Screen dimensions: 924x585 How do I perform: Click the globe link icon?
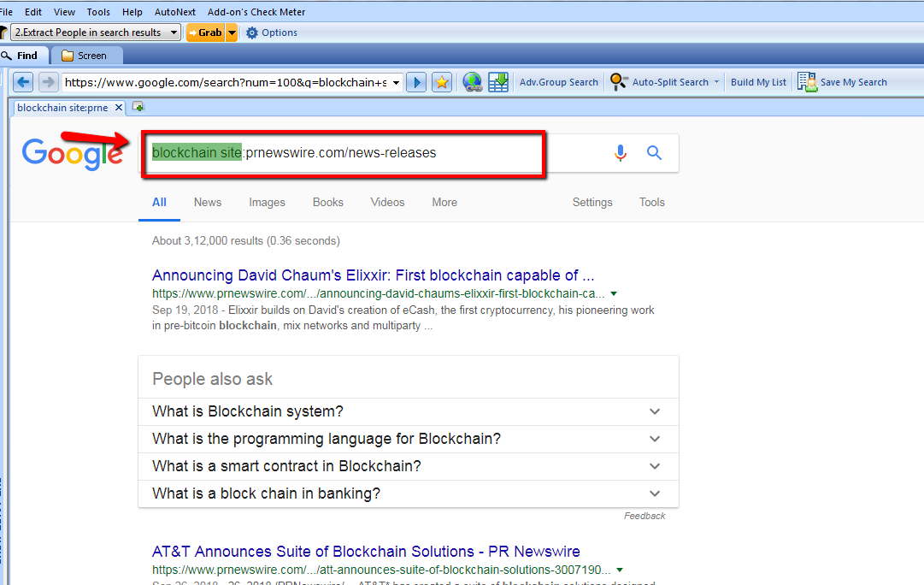point(472,82)
